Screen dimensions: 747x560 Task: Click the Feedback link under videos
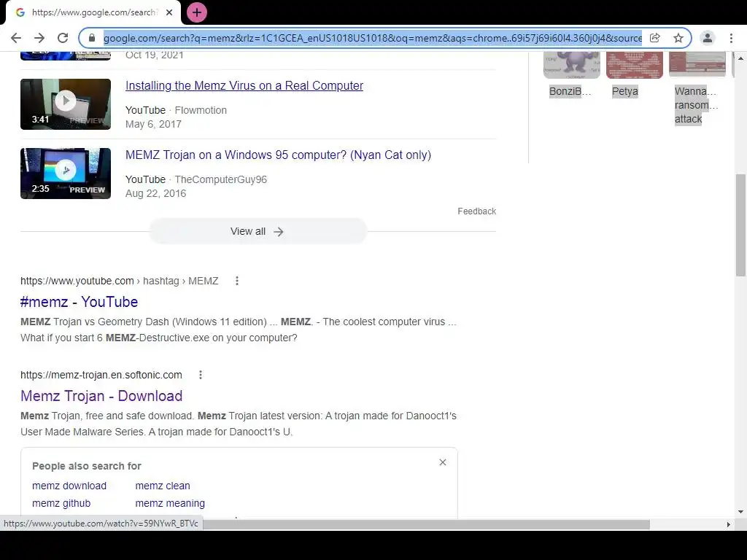tap(476, 211)
